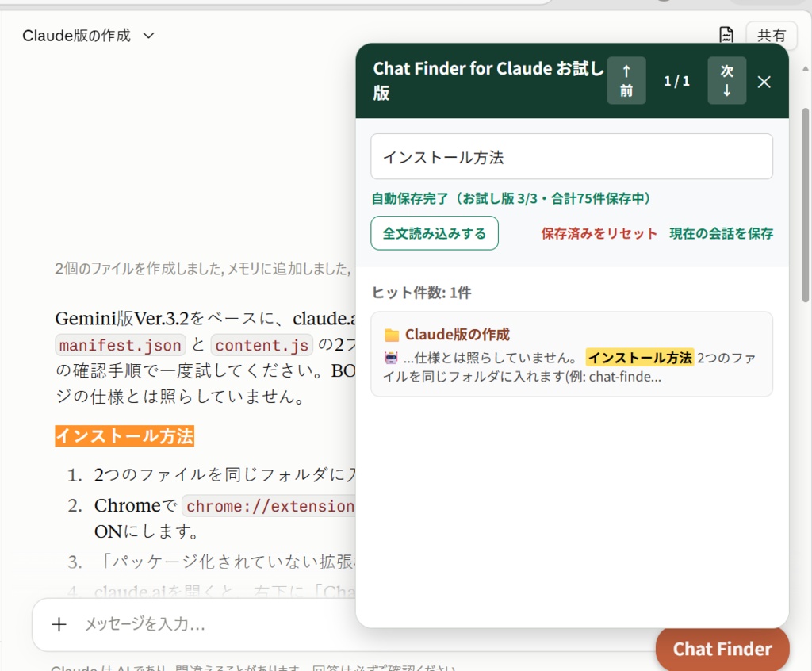The width and height of the screenshot is (812, 671).
Task: Click 全文読み込みする button
Action: coord(435,233)
